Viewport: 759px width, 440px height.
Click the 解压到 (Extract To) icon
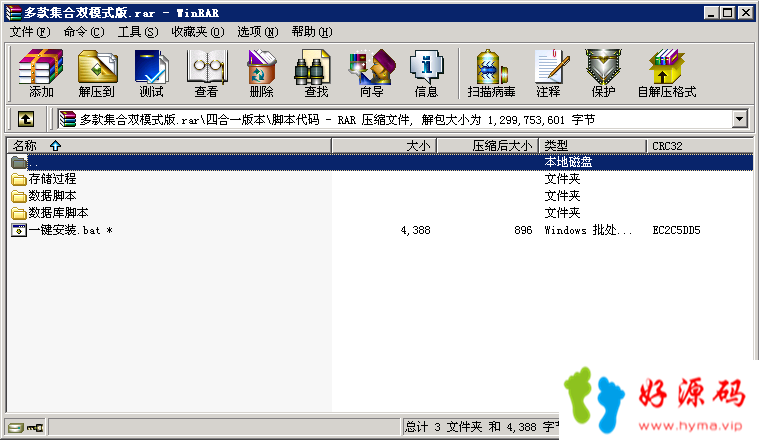pos(97,73)
